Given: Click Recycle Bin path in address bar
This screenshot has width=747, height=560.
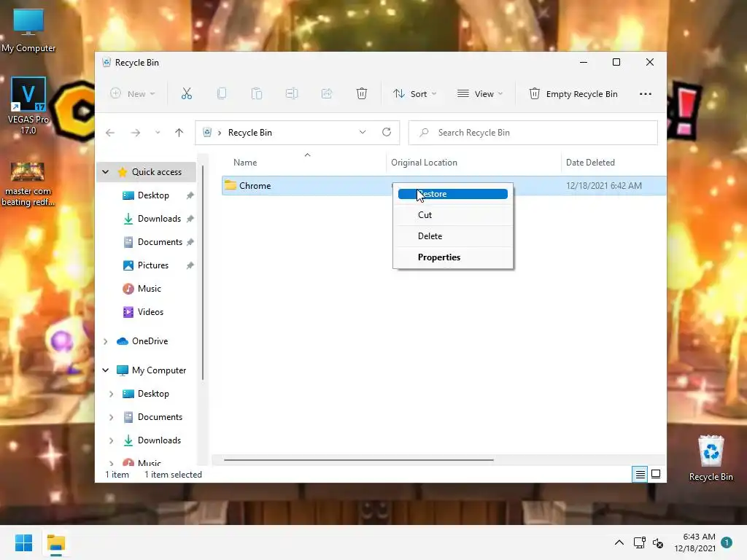Looking at the screenshot, I should 249,133.
